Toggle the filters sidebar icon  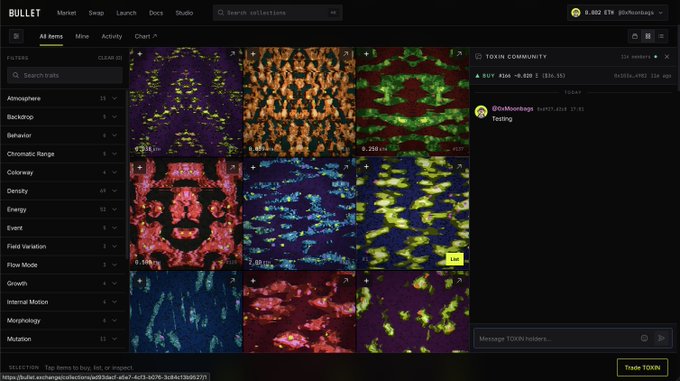tap(16, 36)
